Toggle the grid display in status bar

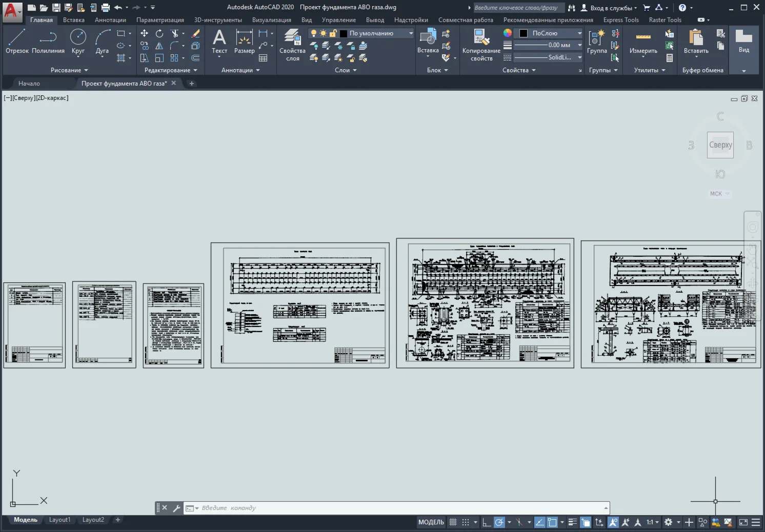click(x=453, y=522)
